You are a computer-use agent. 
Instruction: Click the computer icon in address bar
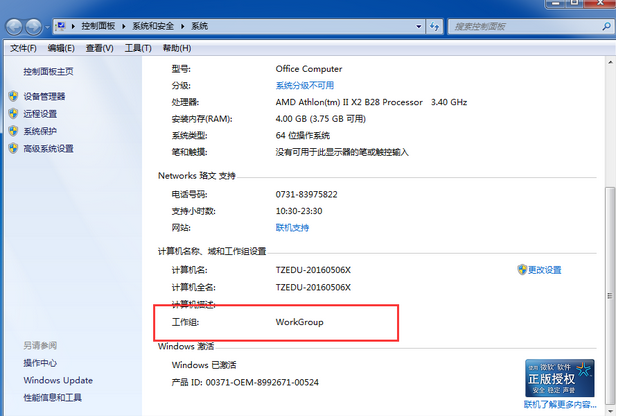[x=61, y=26]
